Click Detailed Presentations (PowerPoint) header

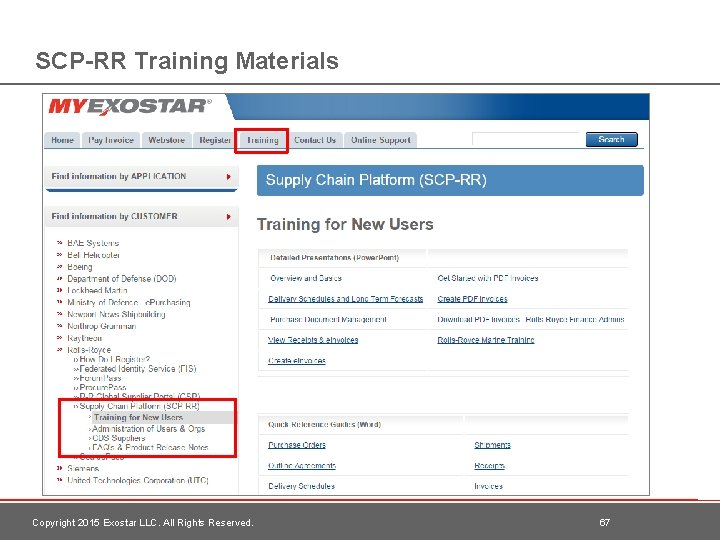[334, 258]
